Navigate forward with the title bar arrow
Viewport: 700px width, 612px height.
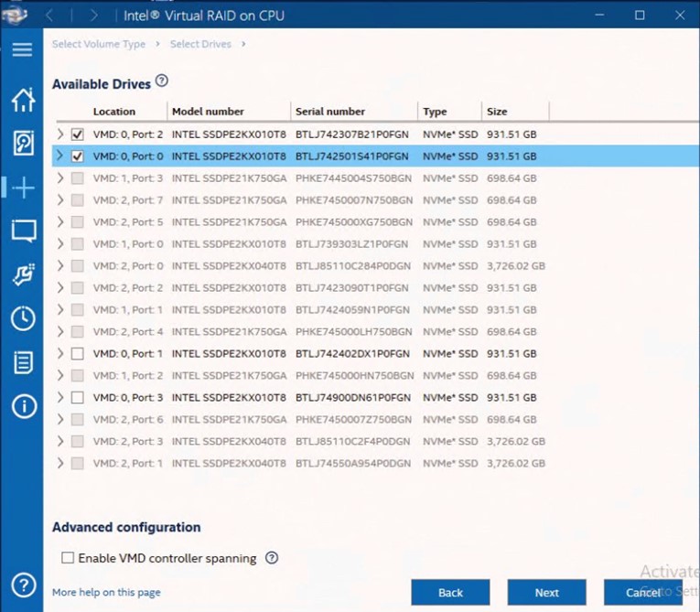pos(93,16)
